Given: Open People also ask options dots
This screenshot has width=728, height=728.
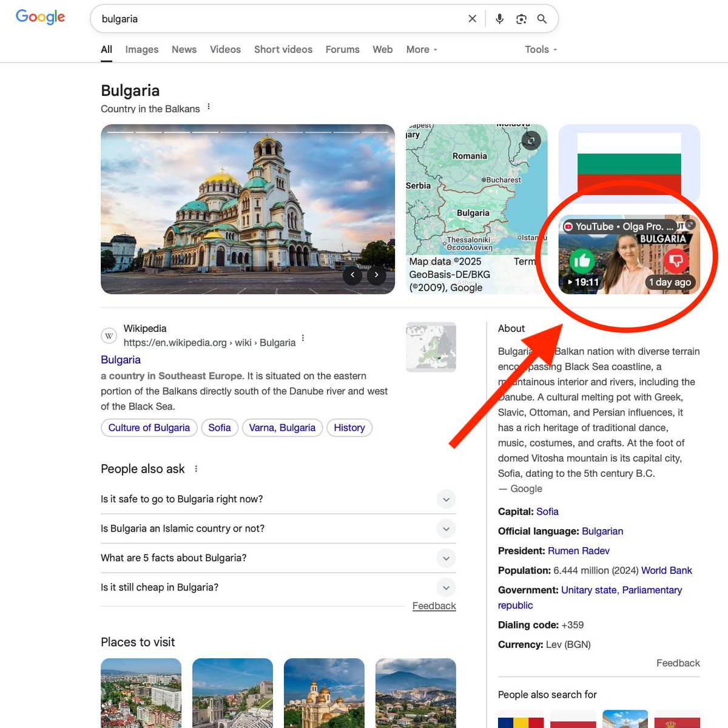Looking at the screenshot, I should [196, 469].
